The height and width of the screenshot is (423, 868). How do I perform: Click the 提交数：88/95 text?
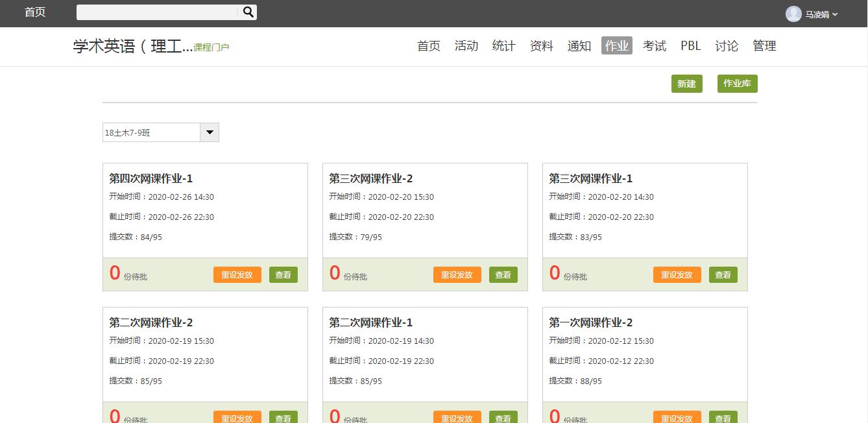(575, 381)
